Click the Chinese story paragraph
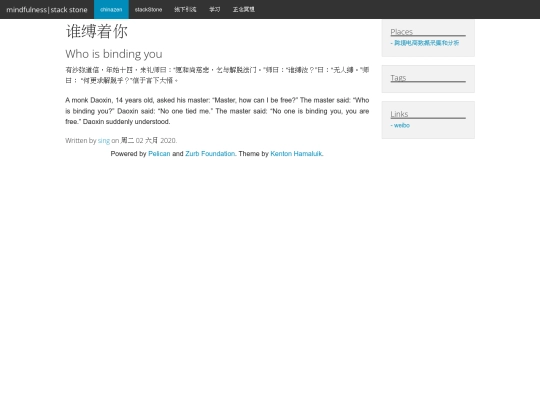The height and width of the screenshot is (405, 540). pyautogui.click(x=217, y=75)
